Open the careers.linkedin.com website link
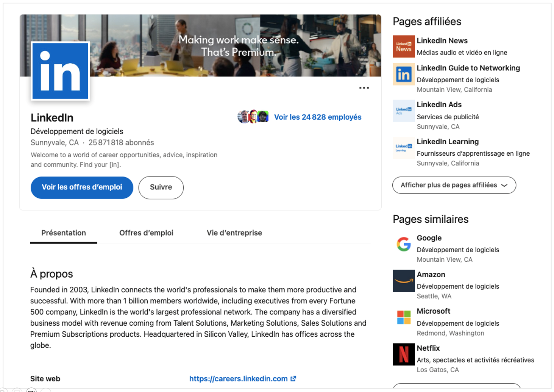Viewport: 554px width, 392px height. coord(238,378)
